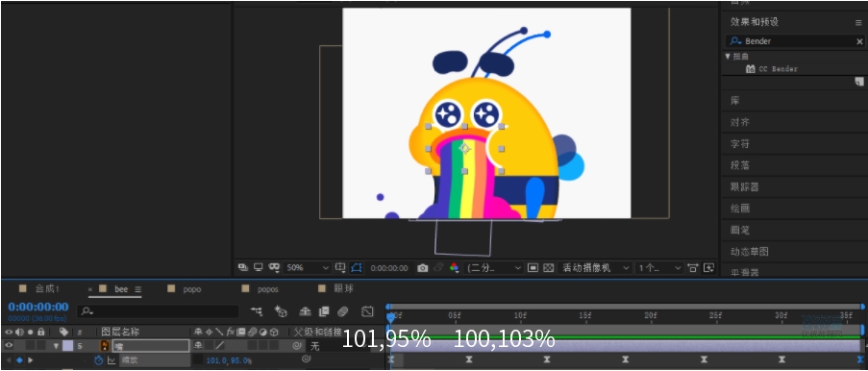
Task: Switch to the 合成1 timeline tab
Action: tap(48, 289)
